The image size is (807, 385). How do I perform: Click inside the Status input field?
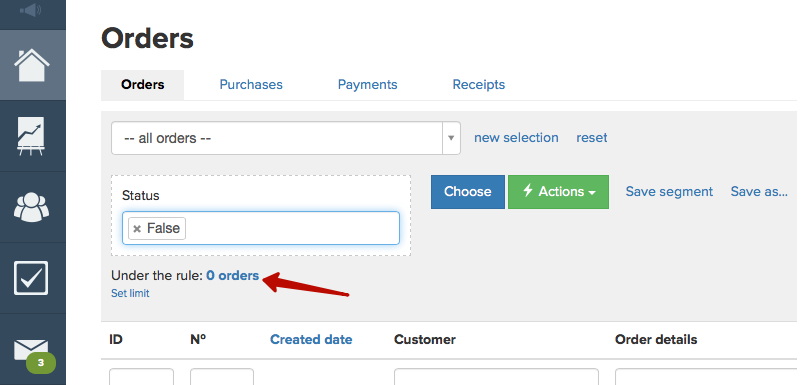click(x=261, y=228)
